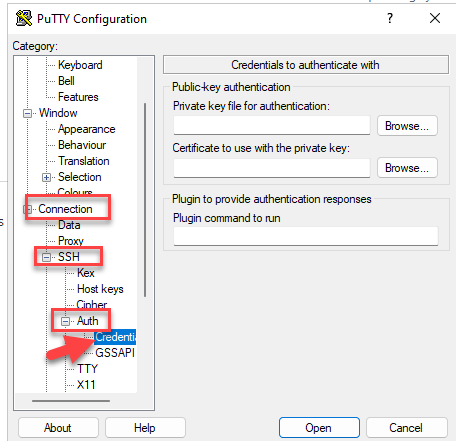Select the SSH category
Screen dimensions: 456x441
69,257
